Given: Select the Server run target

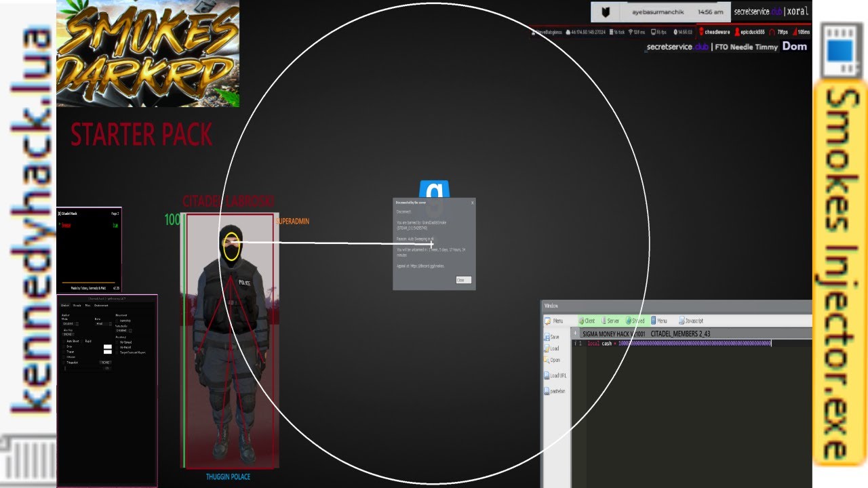Looking at the screenshot, I should 609,321.
